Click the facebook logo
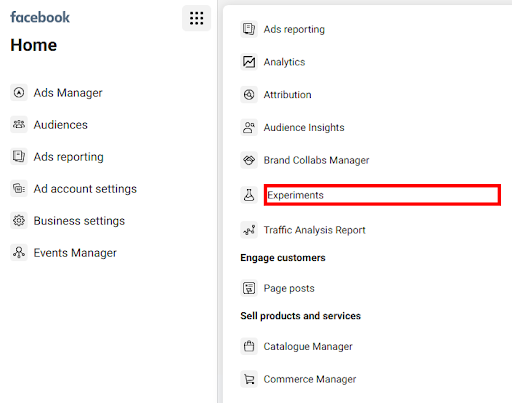This screenshot has height=403, width=512. pyautogui.click(x=40, y=17)
